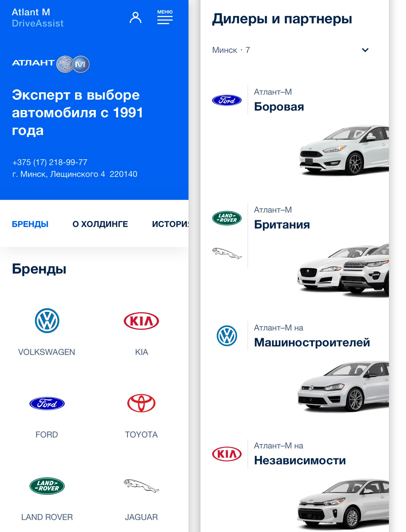Select the Volkswagen brand logo
Image resolution: width=406 pixels, height=532 pixels.
pyautogui.click(x=47, y=321)
